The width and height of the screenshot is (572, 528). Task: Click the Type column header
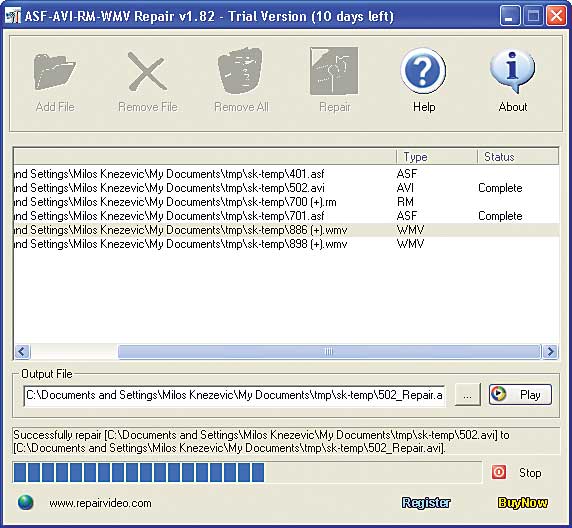(436, 157)
